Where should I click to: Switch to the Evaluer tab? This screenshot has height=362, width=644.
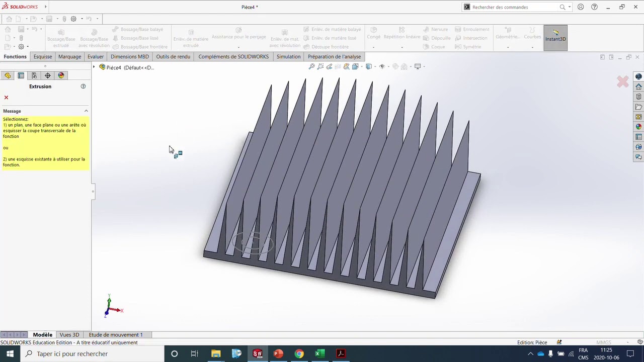click(96, 57)
